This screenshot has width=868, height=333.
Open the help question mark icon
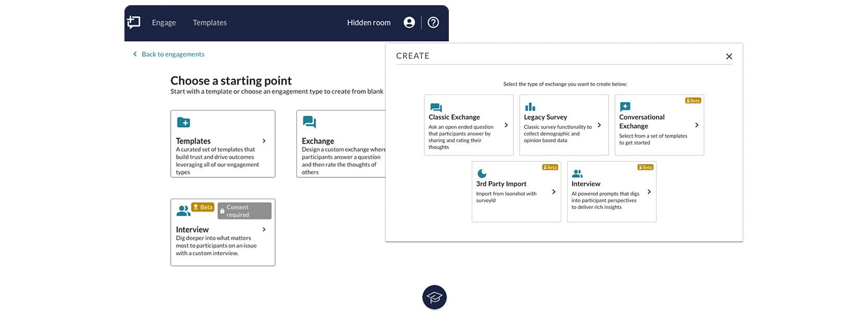[433, 22]
